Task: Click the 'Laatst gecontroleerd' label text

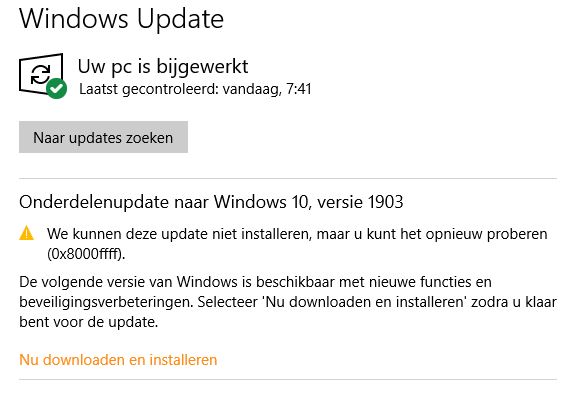Action: (149, 89)
